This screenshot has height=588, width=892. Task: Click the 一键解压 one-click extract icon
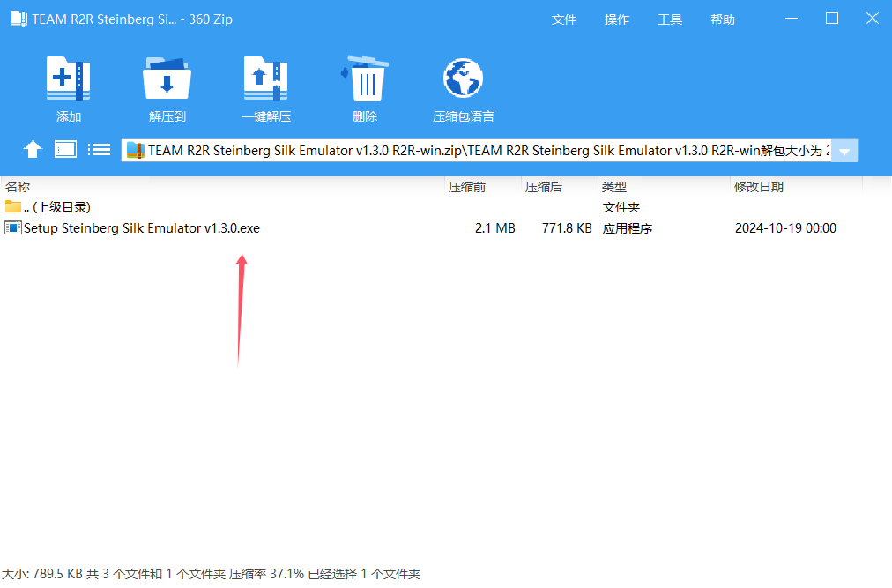(x=266, y=88)
